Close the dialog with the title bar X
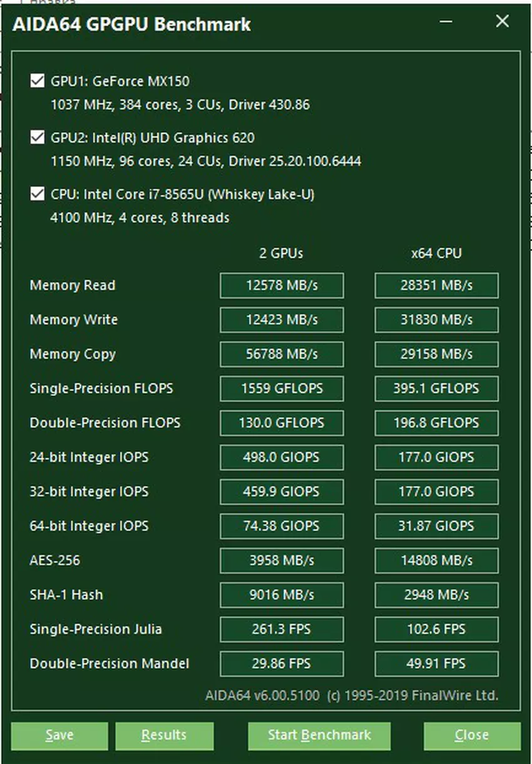532x764 pixels. coord(502,22)
